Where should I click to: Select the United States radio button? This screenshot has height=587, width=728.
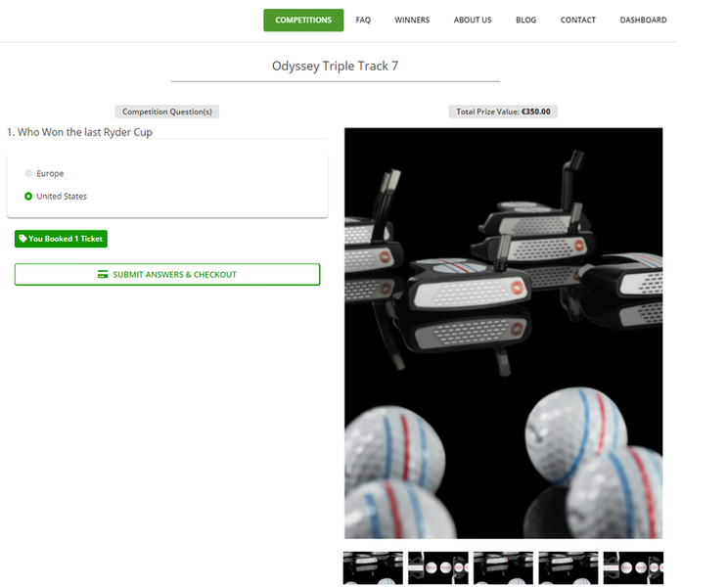[x=28, y=197]
